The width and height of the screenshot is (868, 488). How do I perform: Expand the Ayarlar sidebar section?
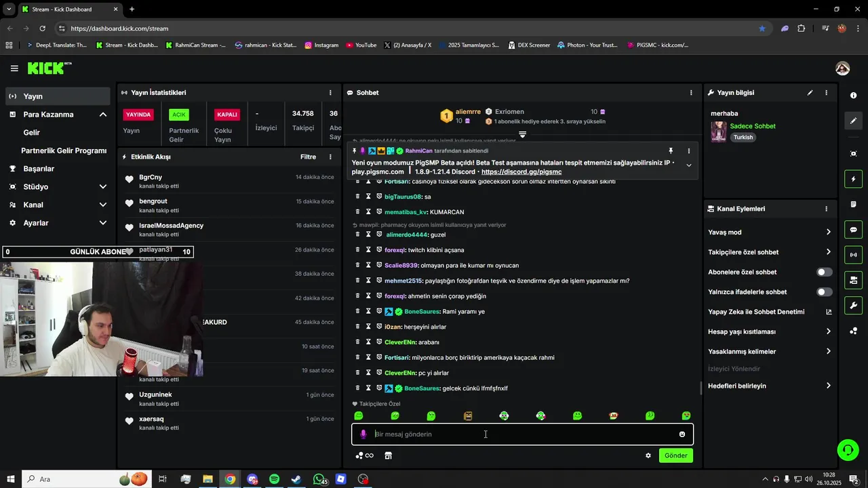(x=103, y=223)
